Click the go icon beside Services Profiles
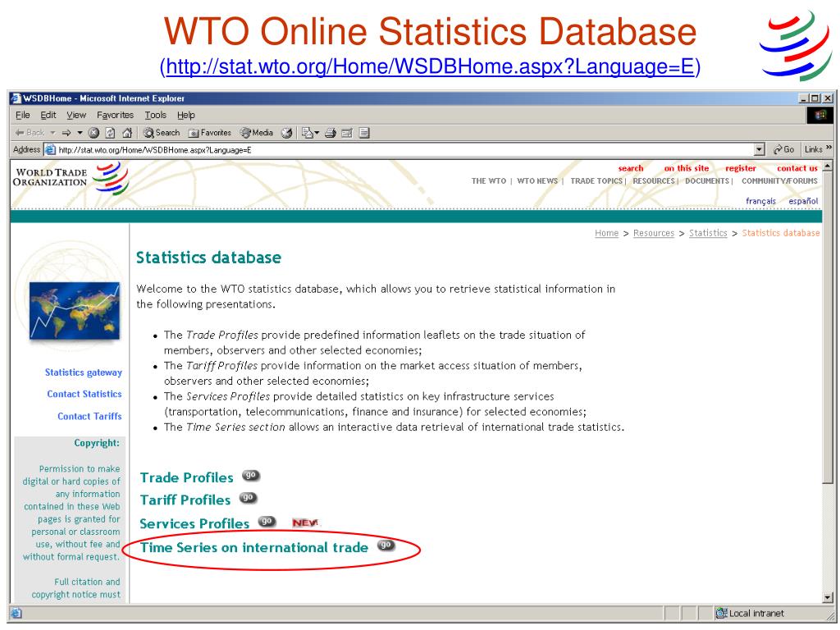This screenshot has height=630, width=840. pos(267,521)
